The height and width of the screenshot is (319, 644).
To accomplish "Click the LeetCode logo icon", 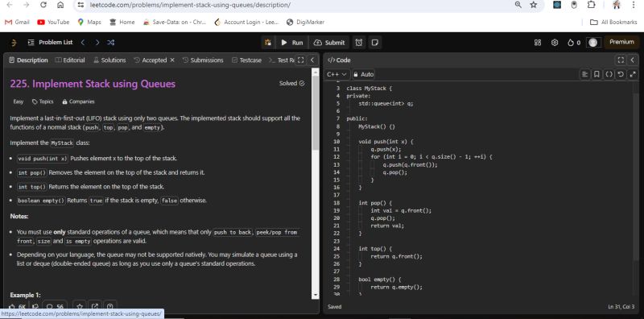I will coord(14,43).
